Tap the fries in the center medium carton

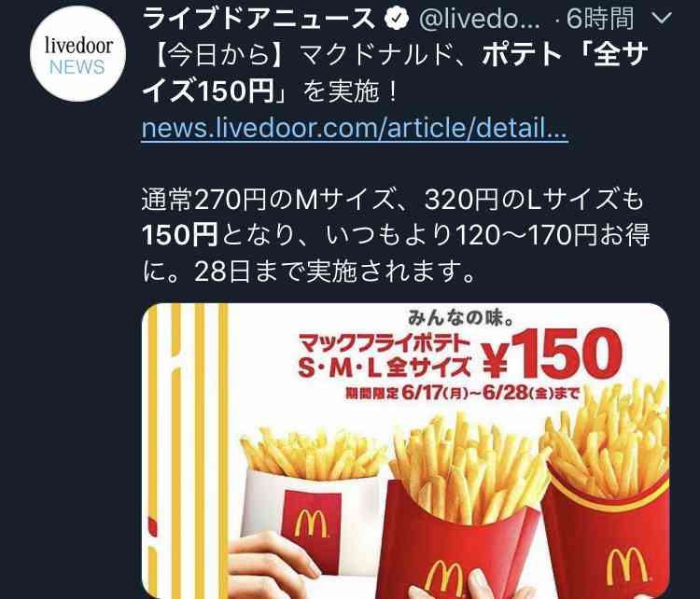tap(469, 468)
